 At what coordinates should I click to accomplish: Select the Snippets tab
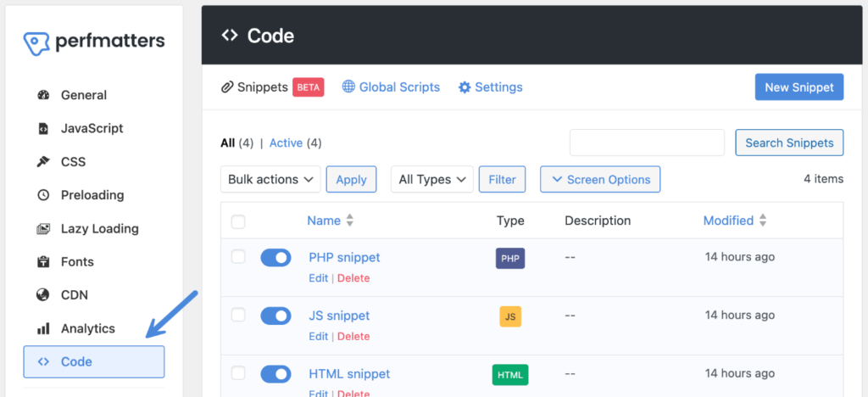pyautogui.click(x=254, y=87)
